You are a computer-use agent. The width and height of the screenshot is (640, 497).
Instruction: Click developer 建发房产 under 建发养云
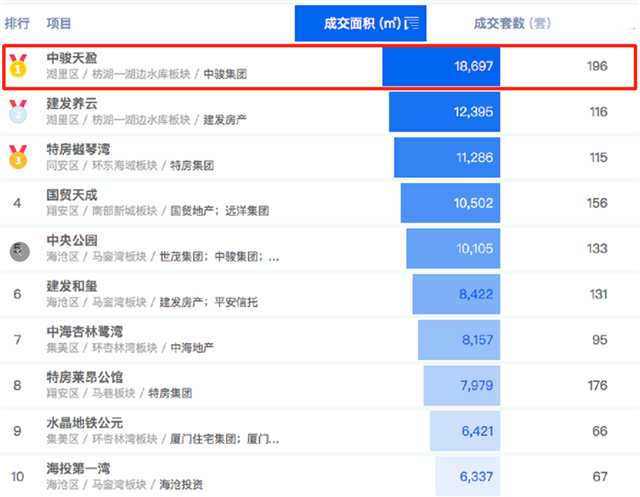(225, 120)
